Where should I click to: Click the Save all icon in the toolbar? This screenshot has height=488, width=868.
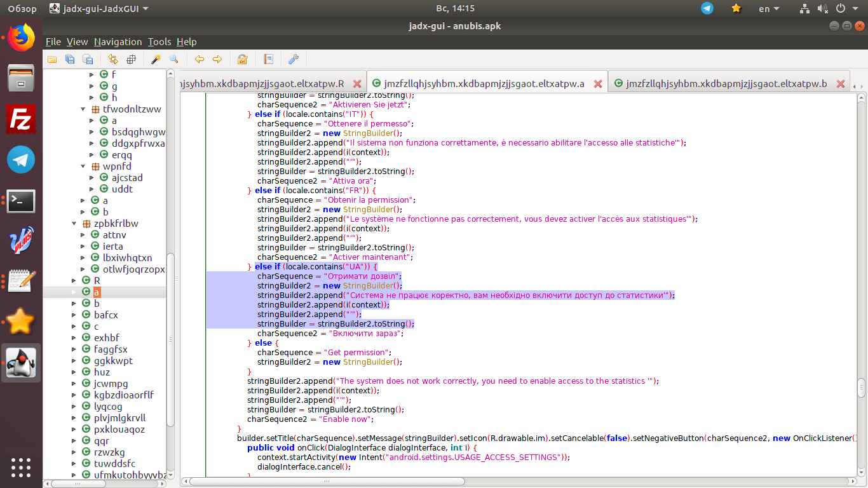click(70, 59)
